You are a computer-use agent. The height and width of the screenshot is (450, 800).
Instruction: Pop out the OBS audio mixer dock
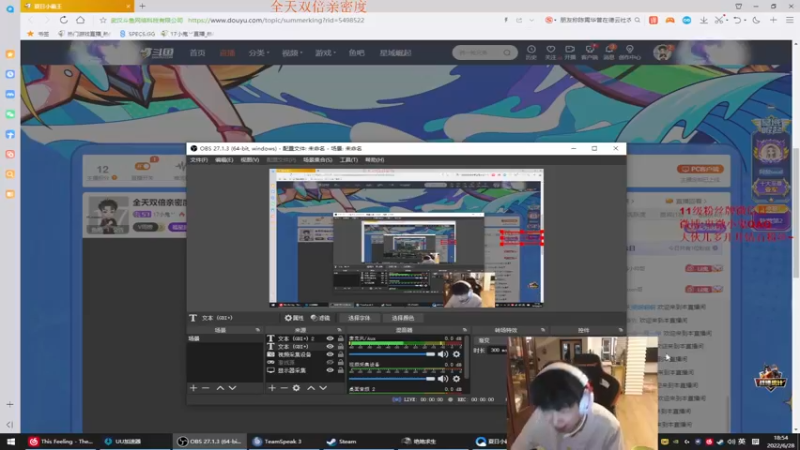click(465, 330)
